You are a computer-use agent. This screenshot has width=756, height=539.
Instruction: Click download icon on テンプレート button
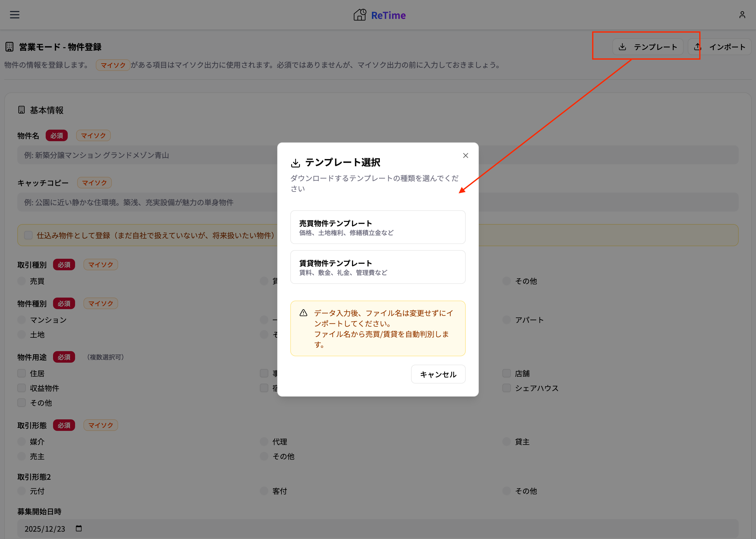coord(623,47)
